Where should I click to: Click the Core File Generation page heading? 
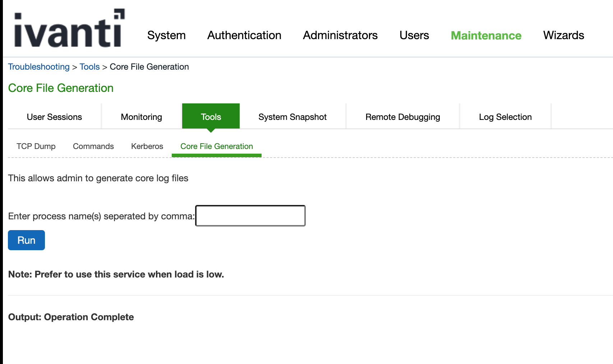tap(61, 88)
